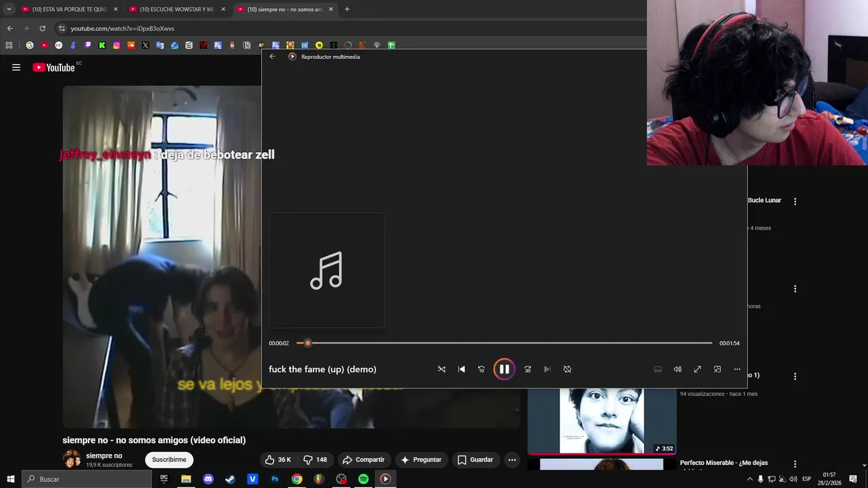The width and height of the screenshot is (868, 488).
Task: Open FL Studio from the taskbar
Action: click(x=319, y=479)
